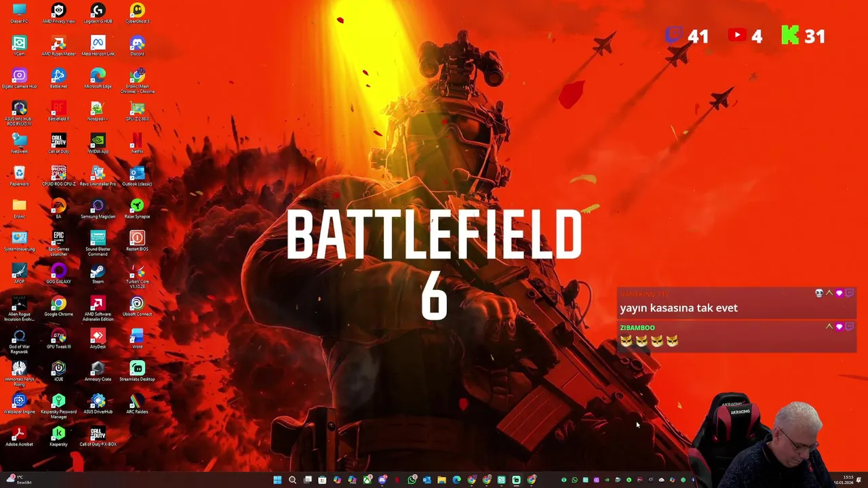
Task: Open Revo Uninstaller Pro shortcut
Action: 98,176
